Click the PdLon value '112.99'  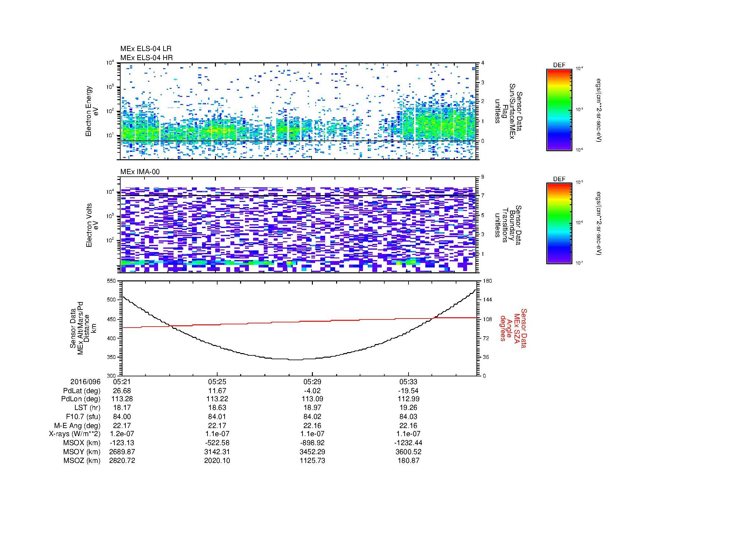point(408,399)
